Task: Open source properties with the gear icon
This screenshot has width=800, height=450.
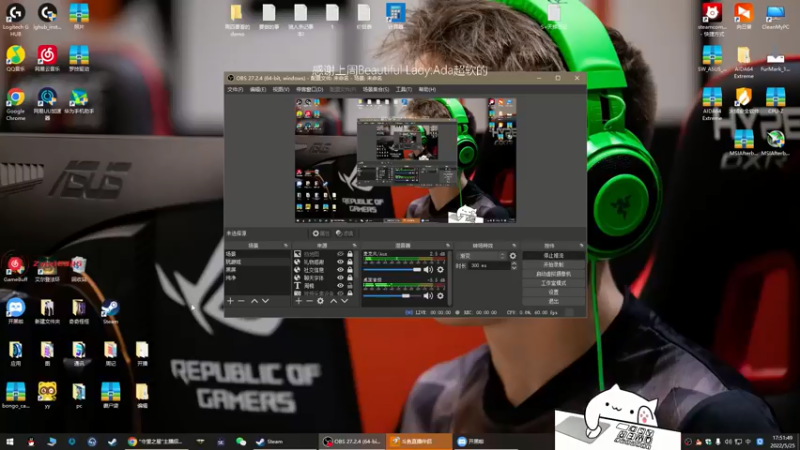Action: (320, 301)
